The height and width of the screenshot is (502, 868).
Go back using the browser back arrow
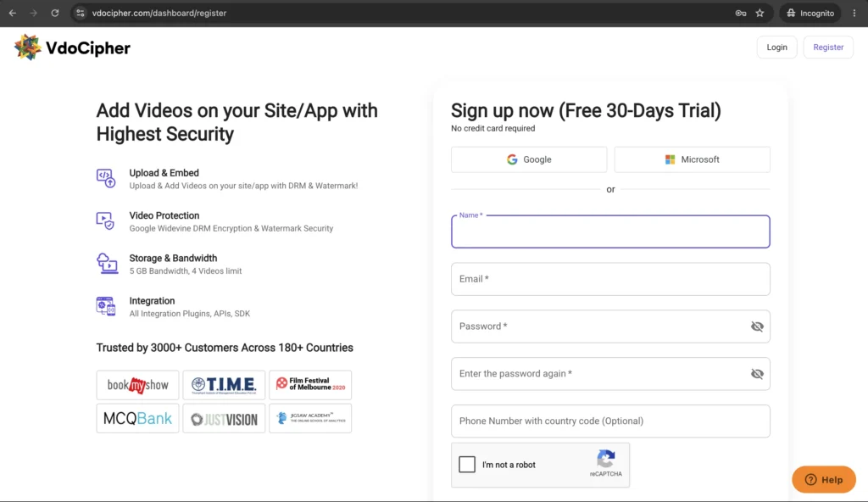[12, 13]
